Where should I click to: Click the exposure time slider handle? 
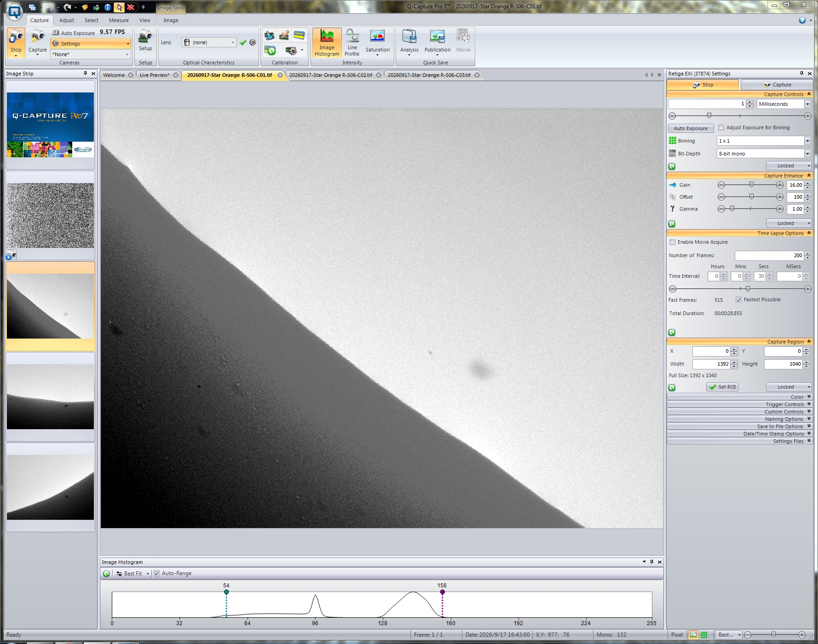[x=709, y=116]
